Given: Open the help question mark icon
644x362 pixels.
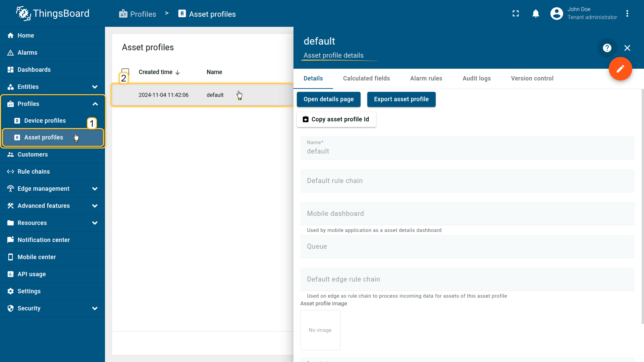Looking at the screenshot, I should click(x=607, y=48).
